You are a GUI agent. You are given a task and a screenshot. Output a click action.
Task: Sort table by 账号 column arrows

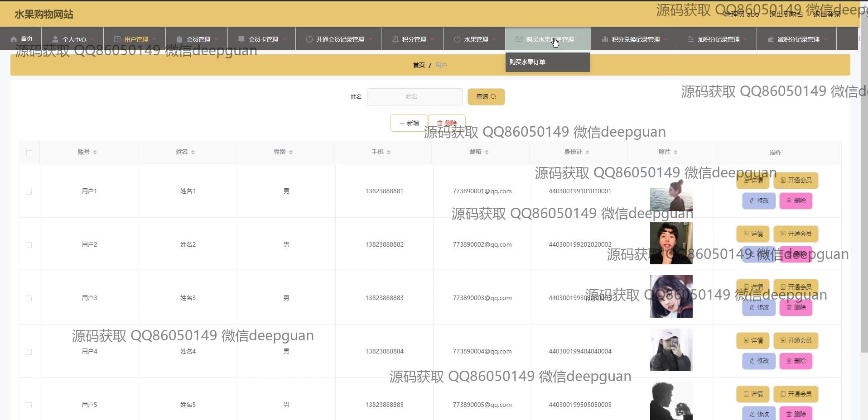(x=95, y=153)
